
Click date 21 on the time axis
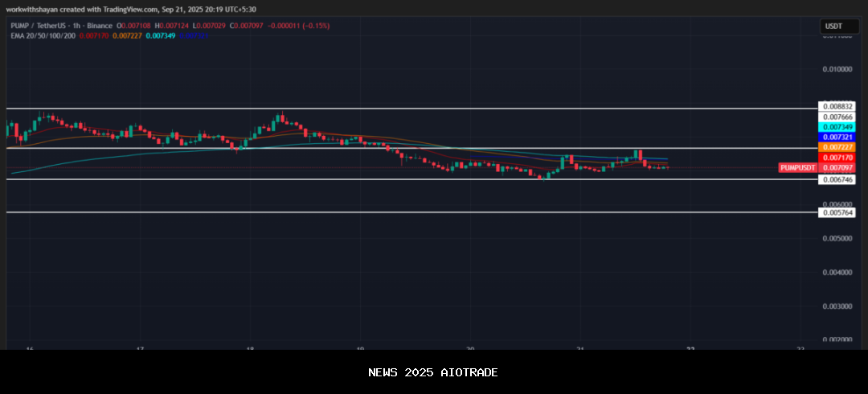581,347
